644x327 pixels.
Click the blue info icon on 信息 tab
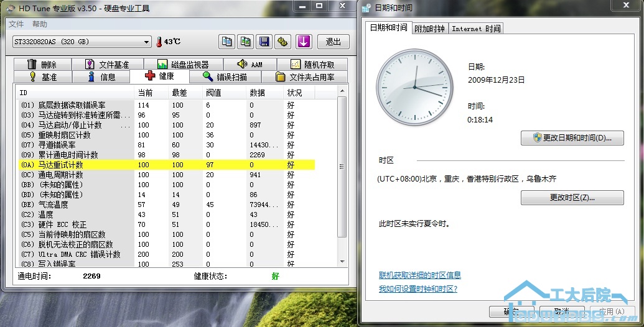(91, 76)
